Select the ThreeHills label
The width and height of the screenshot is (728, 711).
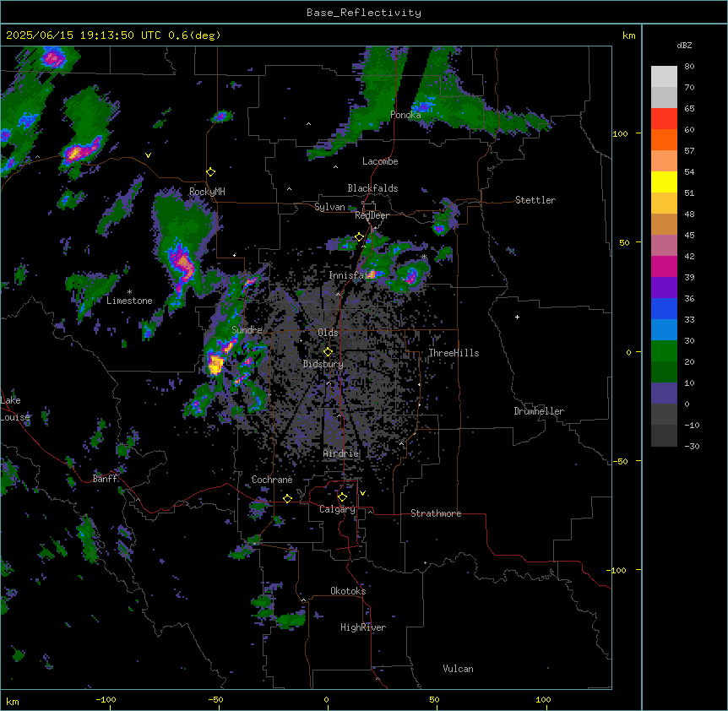pyautogui.click(x=454, y=353)
